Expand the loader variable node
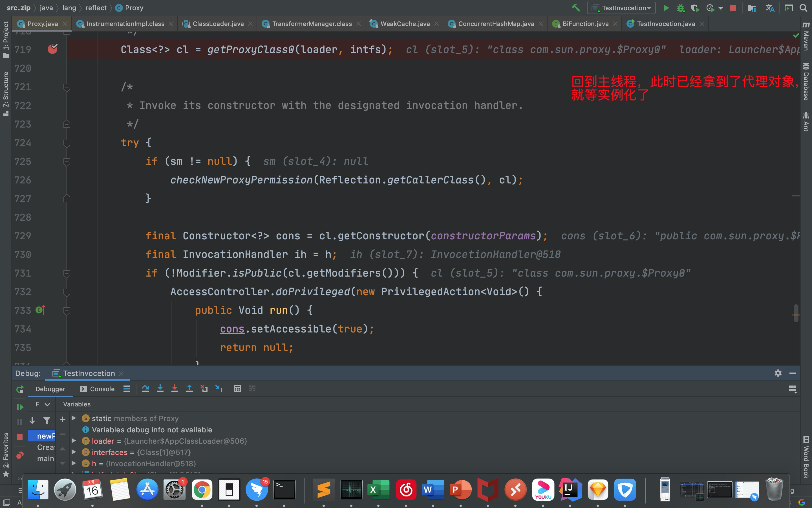 (x=74, y=441)
